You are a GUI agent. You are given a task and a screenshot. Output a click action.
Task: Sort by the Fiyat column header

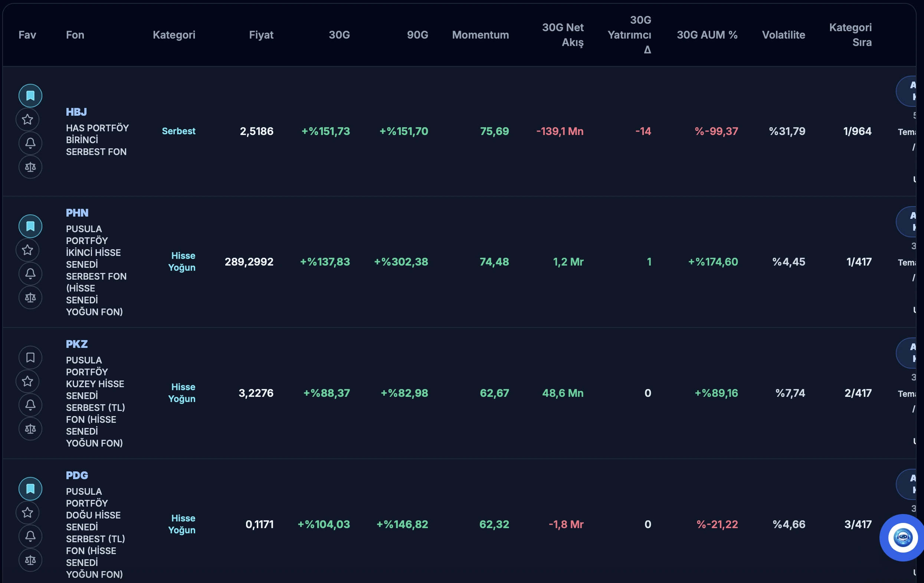(261, 35)
